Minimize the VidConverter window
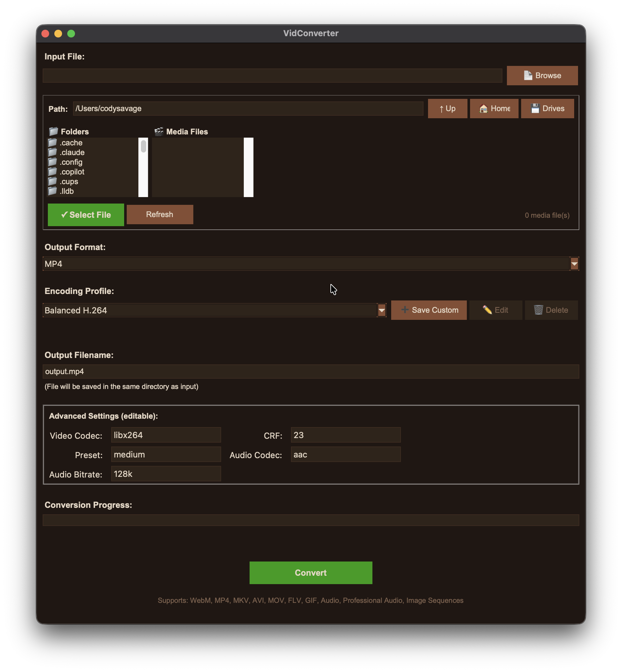 pos(58,34)
